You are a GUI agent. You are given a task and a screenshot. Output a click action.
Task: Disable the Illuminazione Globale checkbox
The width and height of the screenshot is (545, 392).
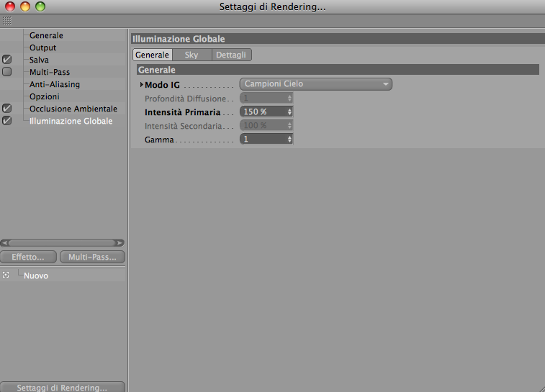[6, 121]
